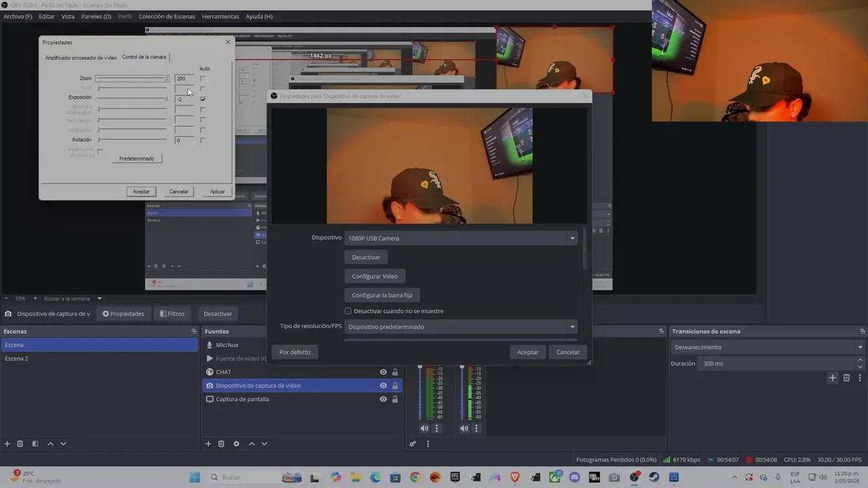Open Ajustar a la ventana dropdown arrow

[100, 298]
